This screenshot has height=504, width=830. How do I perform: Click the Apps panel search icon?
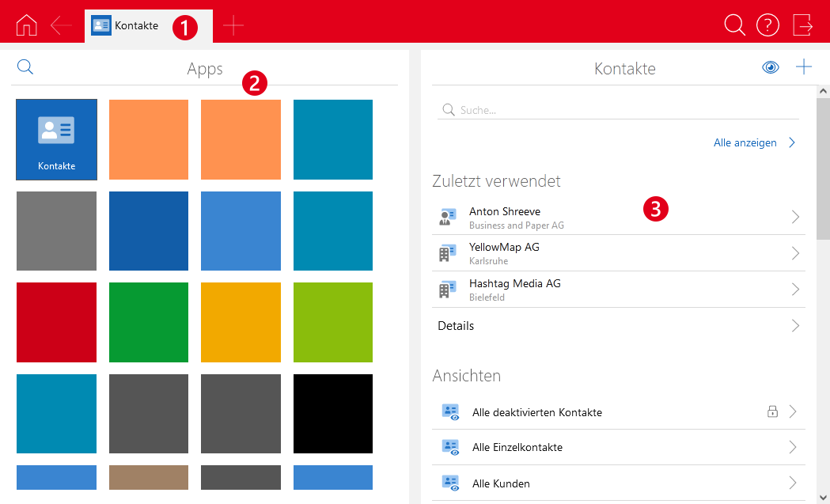[25, 68]
